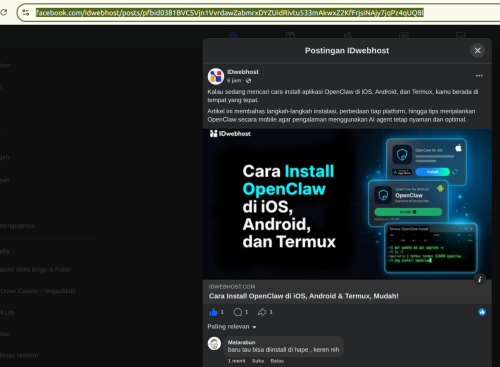Open the IDwebhost page name link

[243, 72]
